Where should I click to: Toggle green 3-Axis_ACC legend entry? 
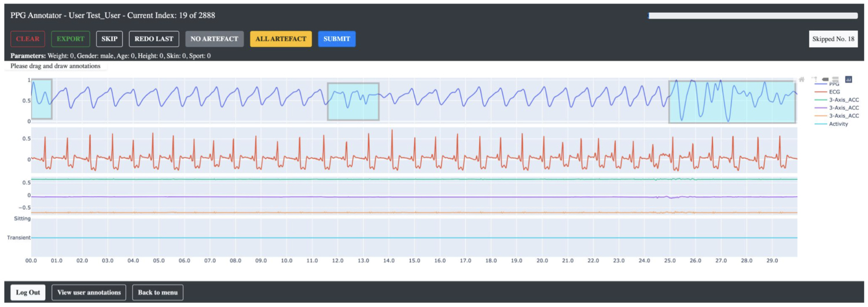coord(843,99)
